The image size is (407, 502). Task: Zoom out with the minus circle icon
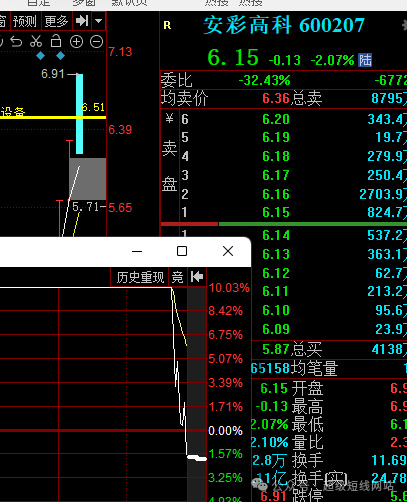(x=96, y=42)
